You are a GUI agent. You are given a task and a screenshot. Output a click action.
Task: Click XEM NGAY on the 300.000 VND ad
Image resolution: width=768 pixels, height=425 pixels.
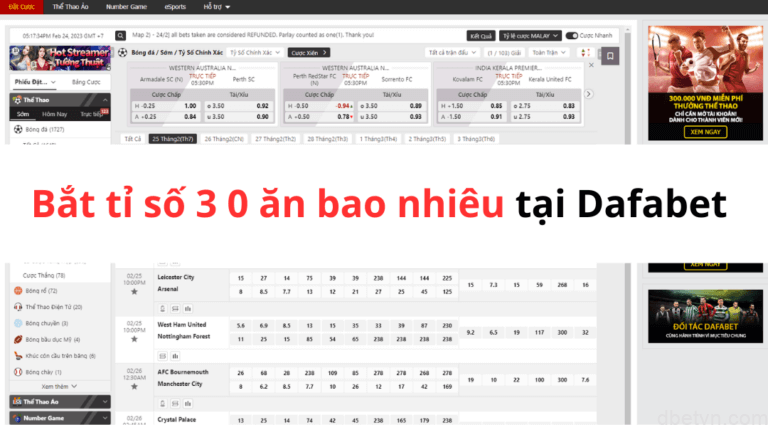tap(705, 132)
